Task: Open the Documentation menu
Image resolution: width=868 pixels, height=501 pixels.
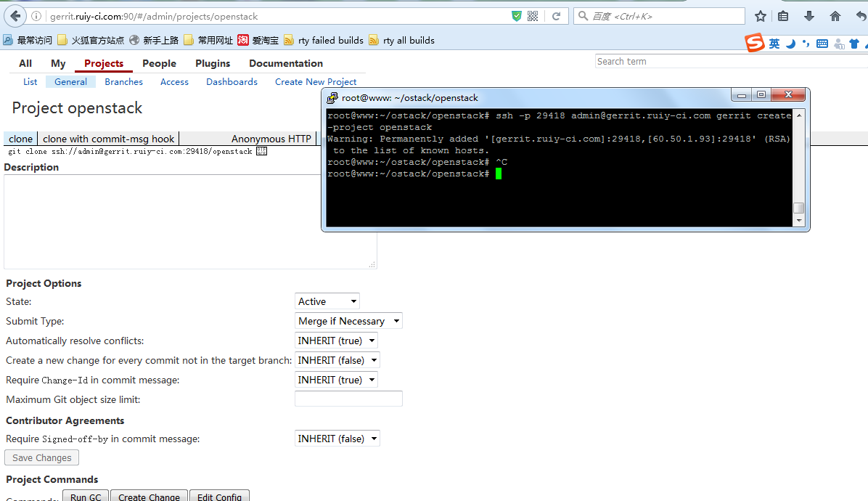Action: [x=286, y=63]
